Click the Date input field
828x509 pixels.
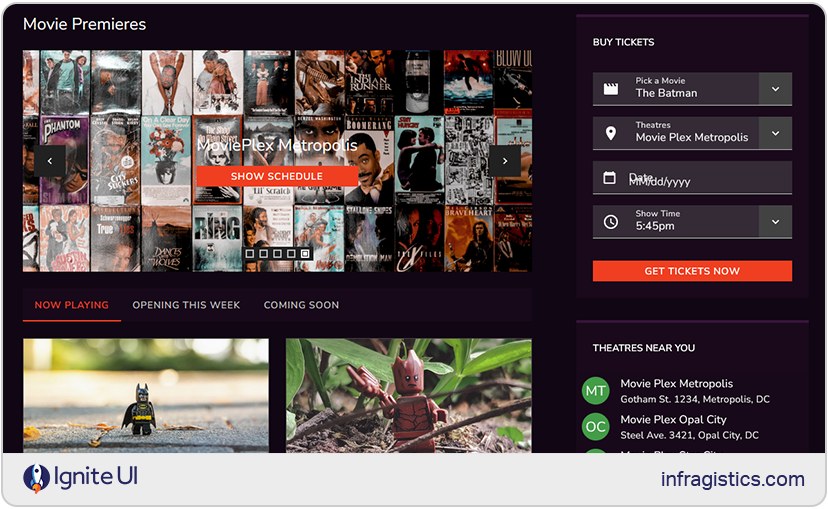tap(700, 179)
